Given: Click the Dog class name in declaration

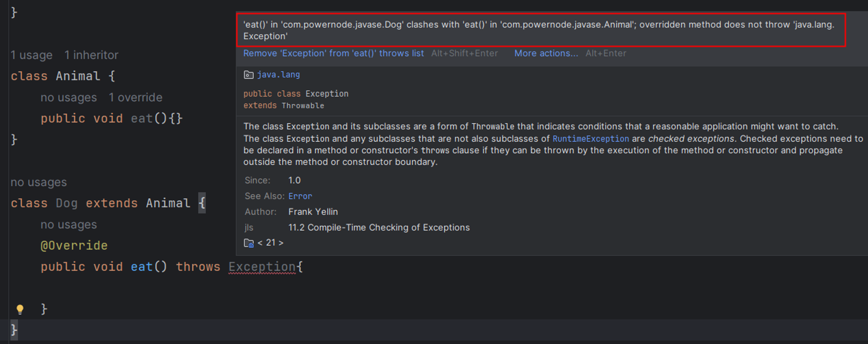Looking at the screenshot, I should [x=67, y=203].
